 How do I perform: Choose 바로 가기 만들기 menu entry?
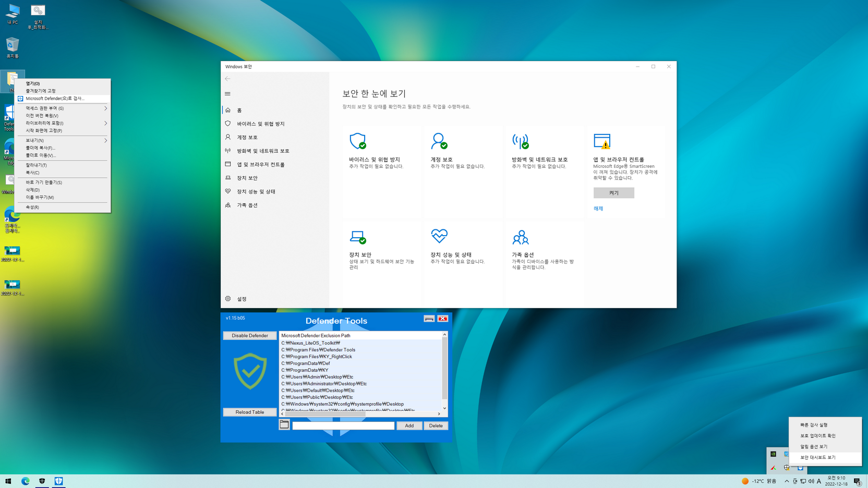pyautogui.click(x=63, y=182)
